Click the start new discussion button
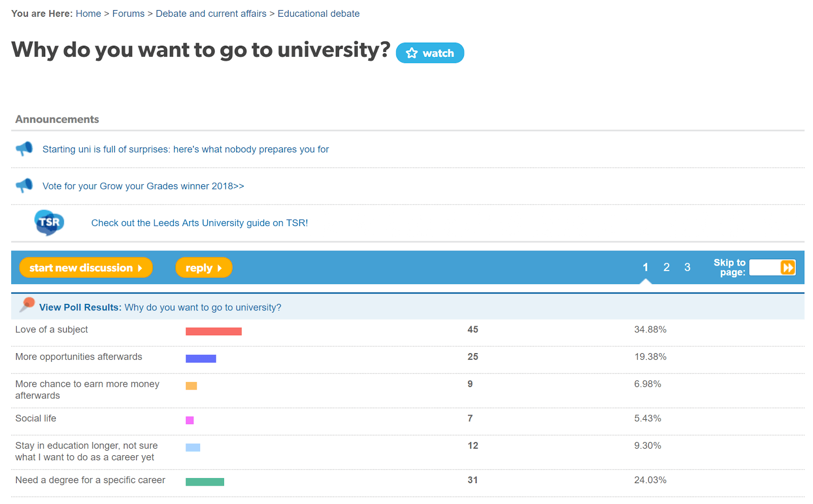The image size is (813, 504). pos(85,268)
